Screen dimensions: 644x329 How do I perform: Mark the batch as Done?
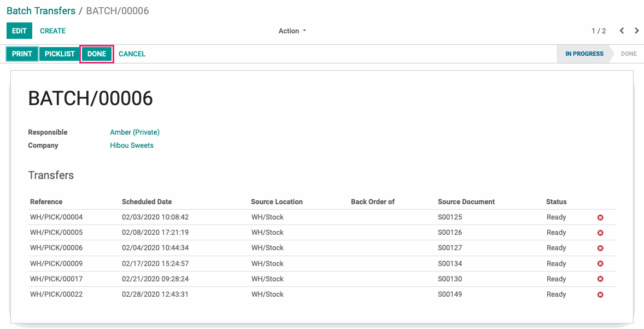point(97,54)
